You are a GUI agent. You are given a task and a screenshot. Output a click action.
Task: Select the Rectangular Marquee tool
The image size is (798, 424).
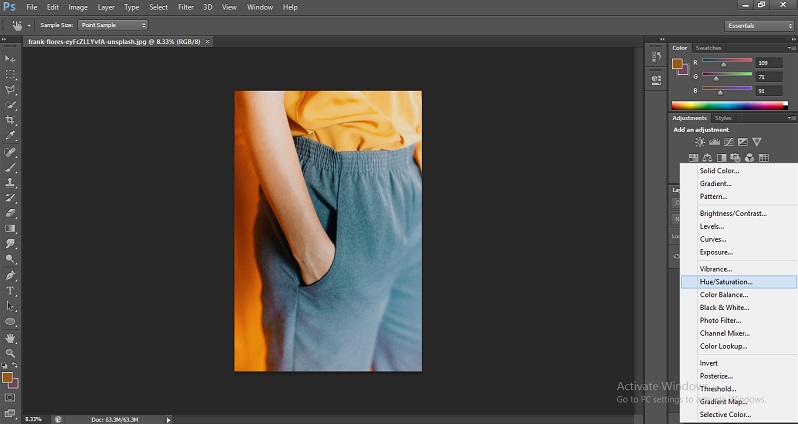click(x=11, y=74)
